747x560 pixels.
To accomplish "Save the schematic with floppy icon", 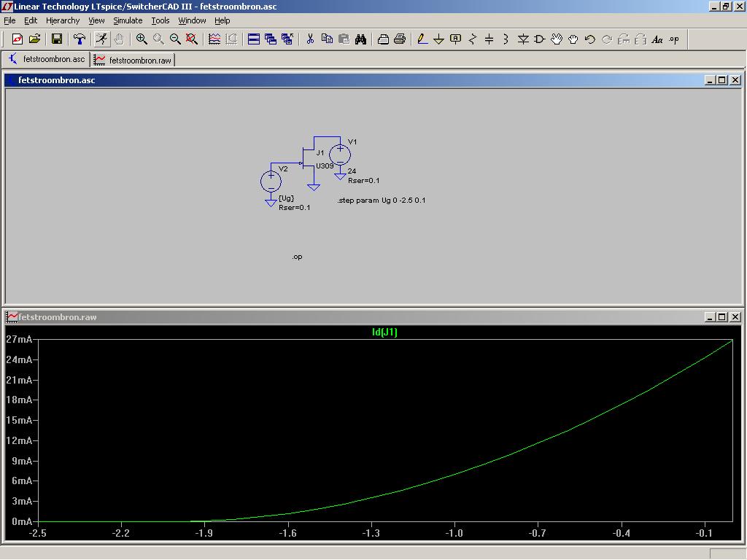I will pyautogui.click(x=56, y=39).
